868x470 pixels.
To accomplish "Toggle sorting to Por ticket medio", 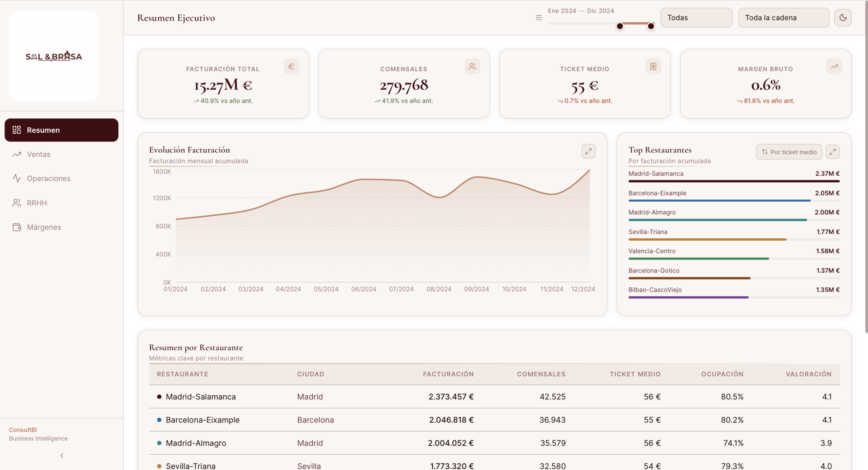I will [789, 152].
